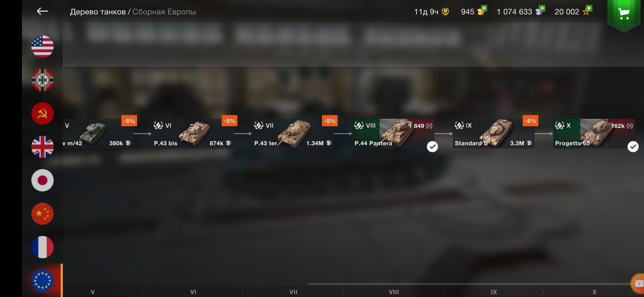Open the United Kingdom flag tree
Image resolution: width=644 pixels, height=297 pixels.
pos(43,146)
